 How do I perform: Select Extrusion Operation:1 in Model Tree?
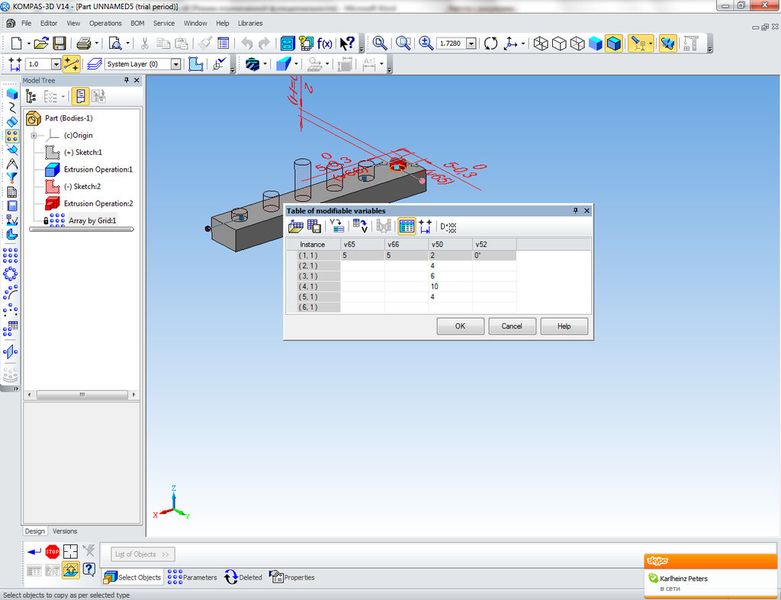tap(97, 169)
